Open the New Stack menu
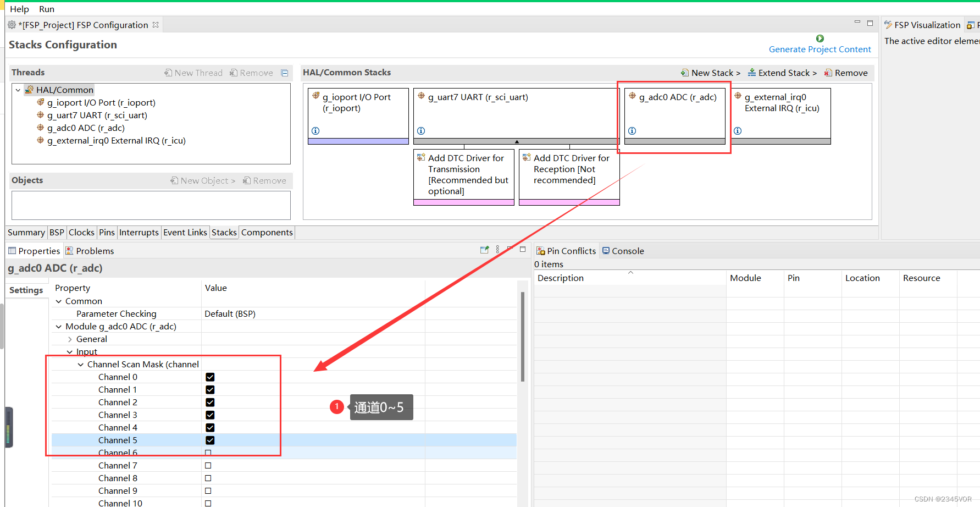980x507 pixels. pos(710,73)
